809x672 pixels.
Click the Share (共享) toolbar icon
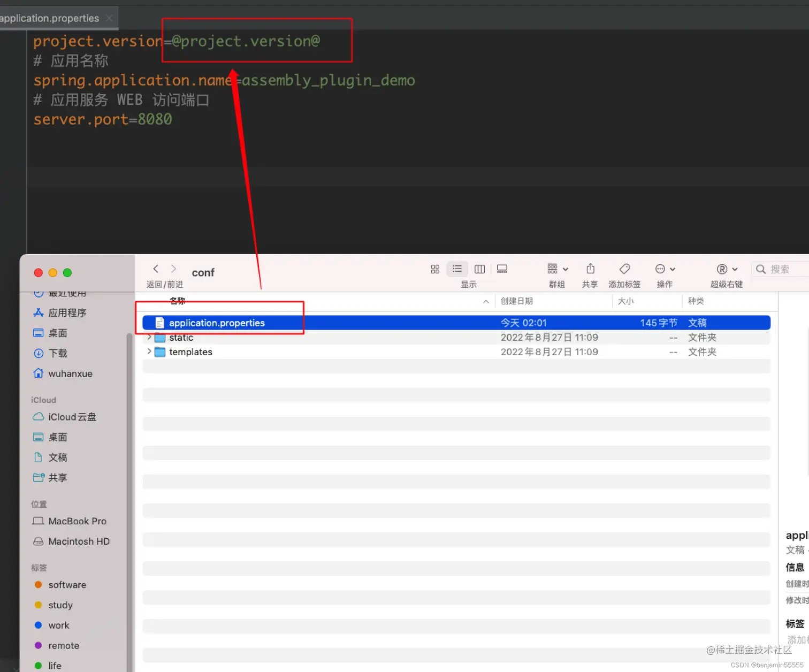pos(590,269)
